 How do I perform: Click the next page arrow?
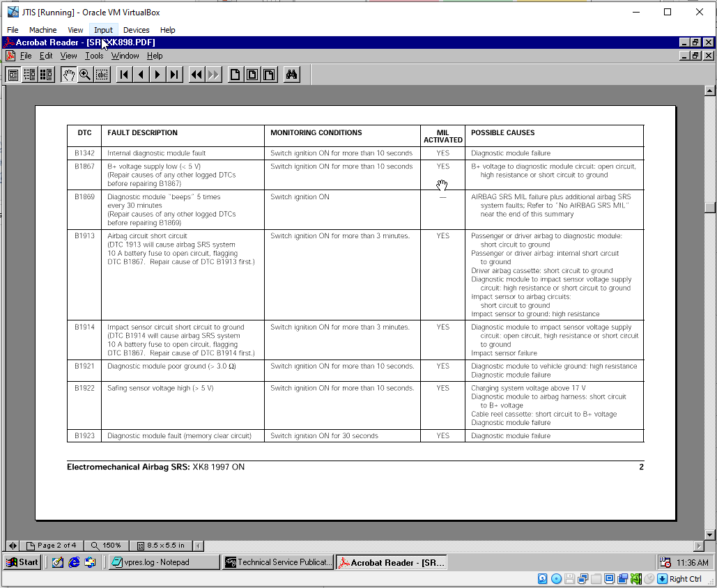(157, 75)
